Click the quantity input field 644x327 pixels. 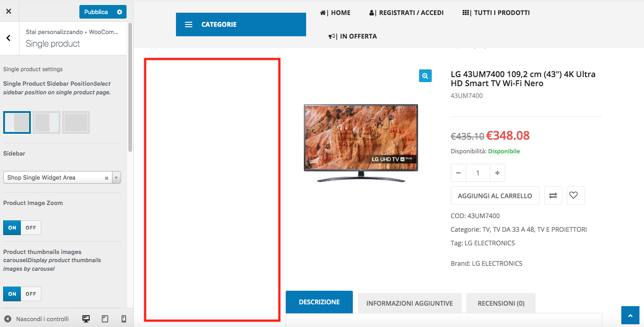[478, 173]
